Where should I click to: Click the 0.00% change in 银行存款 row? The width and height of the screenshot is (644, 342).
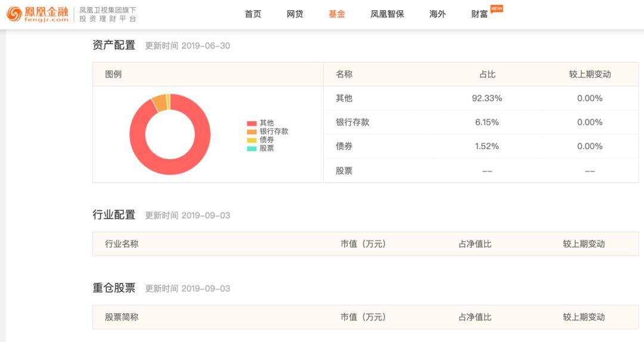point(590,122)
